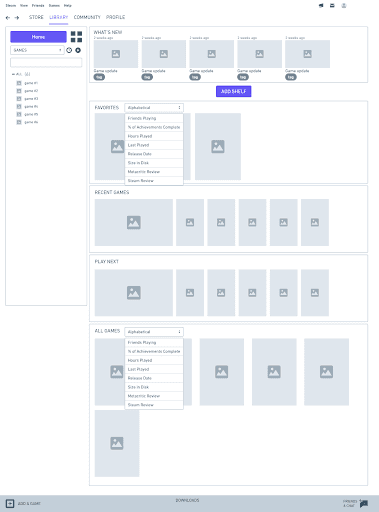Screen dimensions: 379x512
Task: Choose Hours Played in the Favorites sort list
Action: [x=154, y=136]
